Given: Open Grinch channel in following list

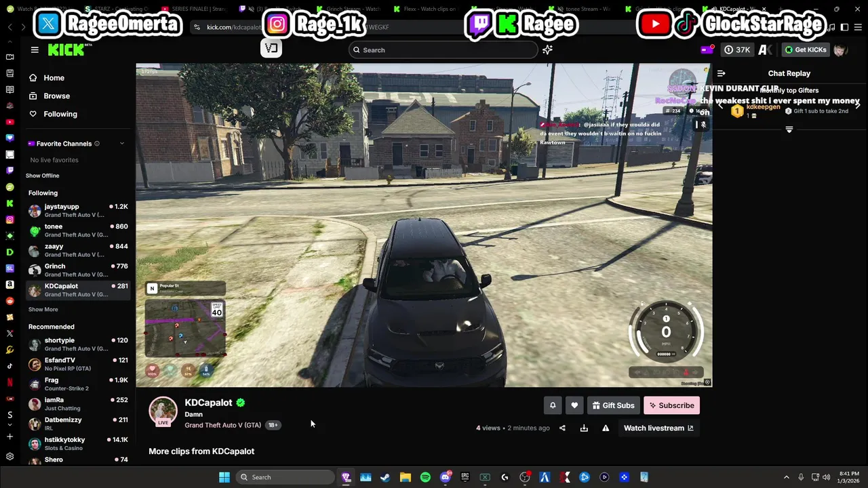Looking at the screenshot, I should point(78,270).
